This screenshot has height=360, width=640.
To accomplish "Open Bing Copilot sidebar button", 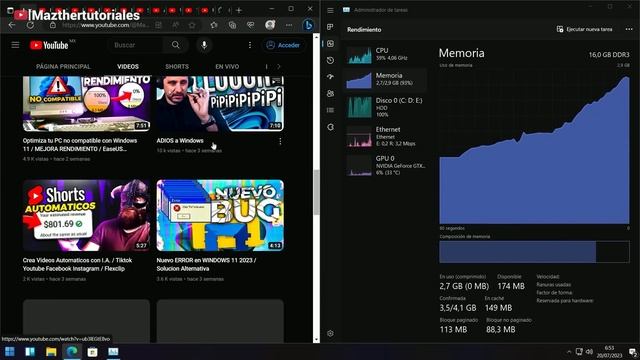I will 308,25.
